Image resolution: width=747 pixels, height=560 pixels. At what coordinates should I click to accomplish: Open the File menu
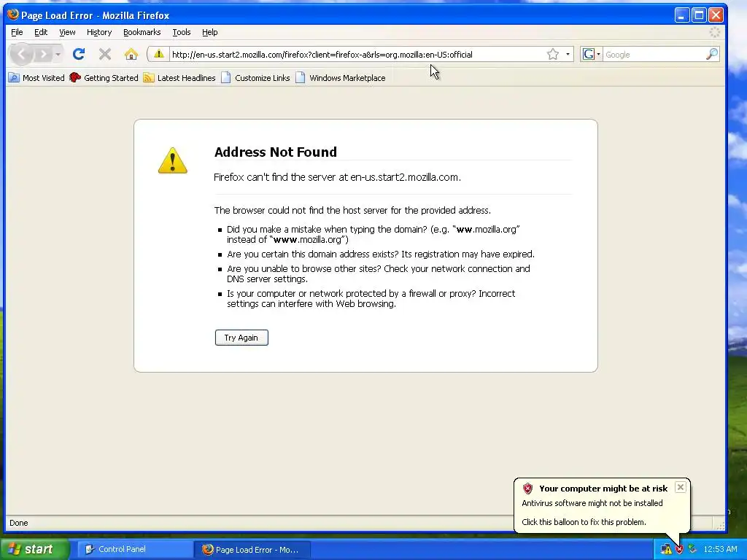click(x=17, y=32)
